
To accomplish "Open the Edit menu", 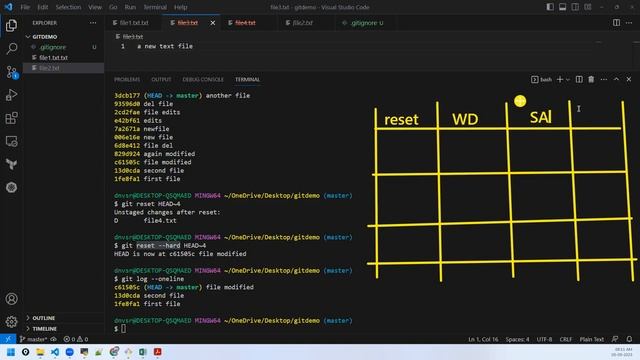I will click(x=42, y=7).
